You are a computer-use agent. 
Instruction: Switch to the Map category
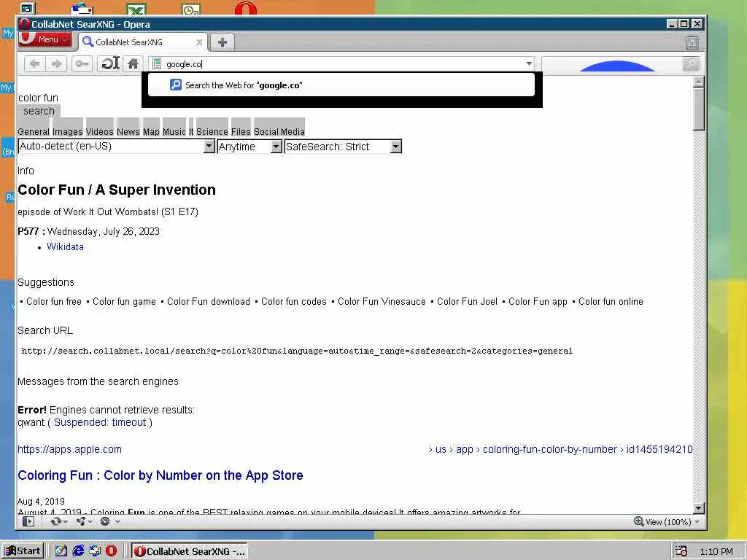point(151,131)
